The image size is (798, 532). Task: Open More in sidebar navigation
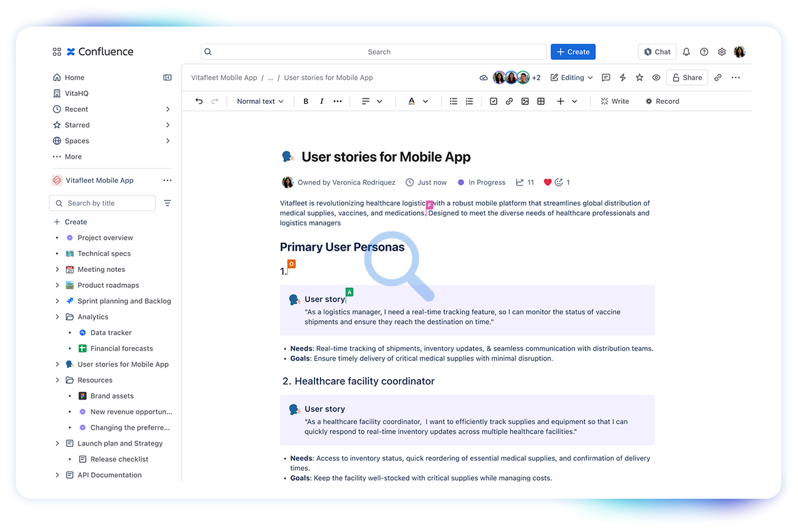pos(67,157)
